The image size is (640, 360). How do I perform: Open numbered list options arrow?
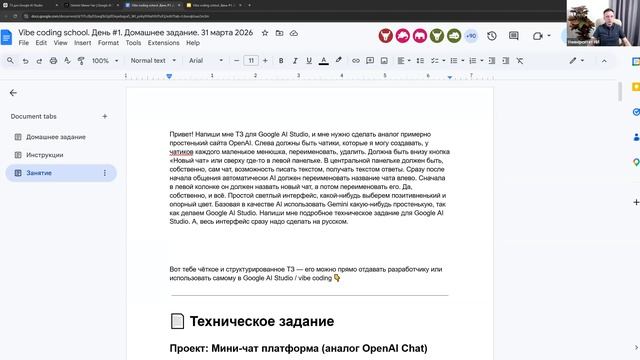click(482, 60)
